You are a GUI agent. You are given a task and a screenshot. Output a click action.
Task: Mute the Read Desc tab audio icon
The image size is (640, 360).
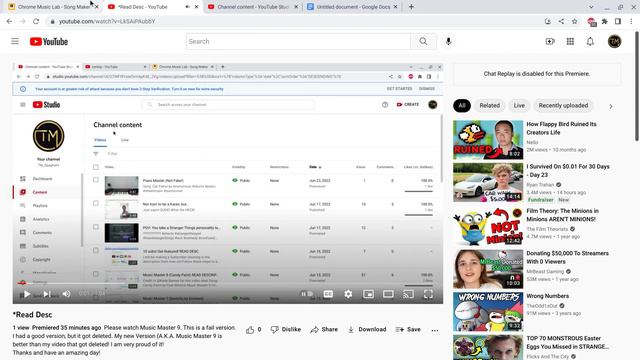(x=187, y=7)
